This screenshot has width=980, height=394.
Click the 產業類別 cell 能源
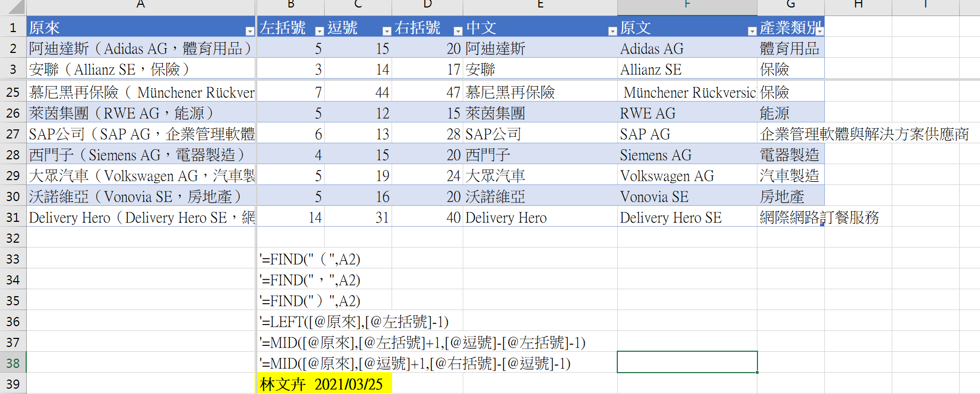[791, 113]
